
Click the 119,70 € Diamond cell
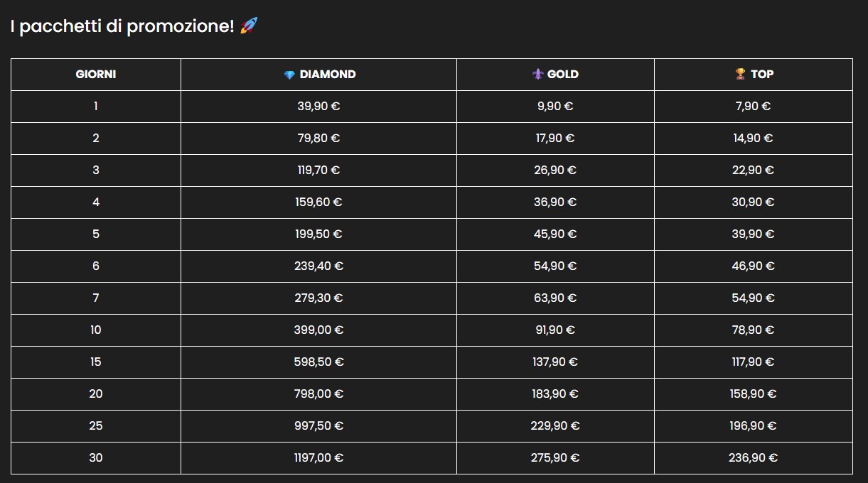(x=318, y=170)
